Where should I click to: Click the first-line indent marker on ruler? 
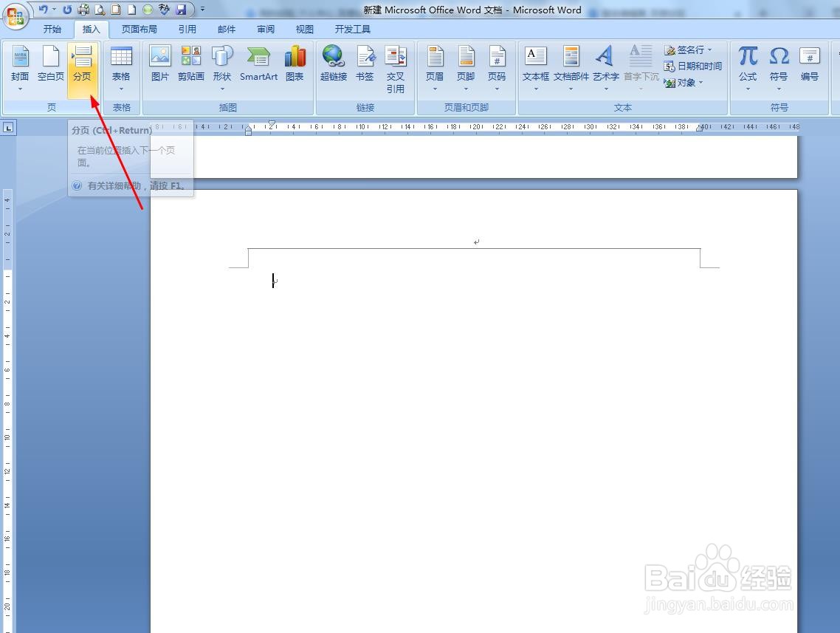[x=272, y=124]
